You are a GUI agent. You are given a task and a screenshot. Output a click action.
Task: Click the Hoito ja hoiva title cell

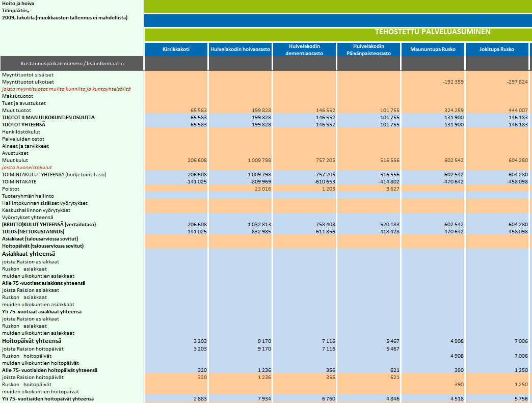click(18, 4)
